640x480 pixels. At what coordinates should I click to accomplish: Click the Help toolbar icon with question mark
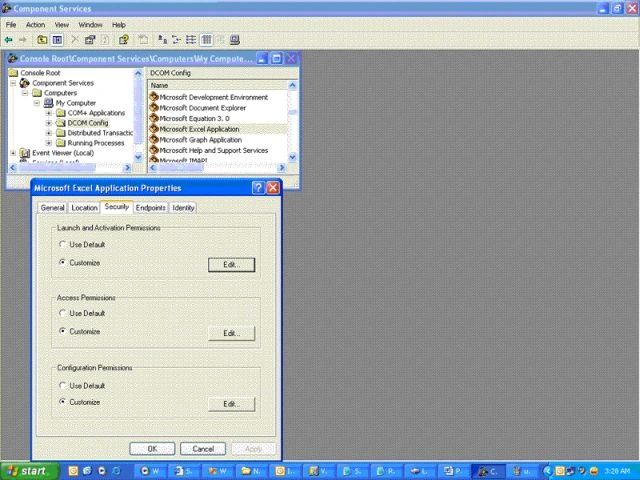pyautogui.click(x=124, y=40)
